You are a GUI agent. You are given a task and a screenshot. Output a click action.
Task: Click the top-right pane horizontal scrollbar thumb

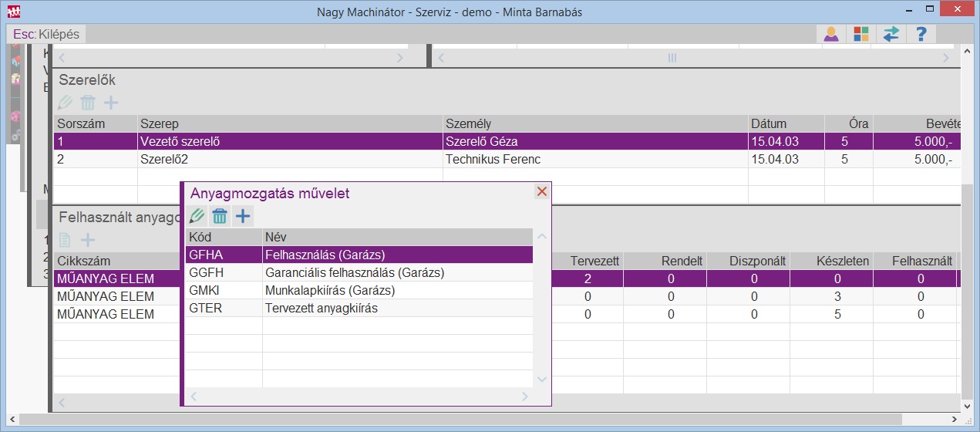(672, 58)
